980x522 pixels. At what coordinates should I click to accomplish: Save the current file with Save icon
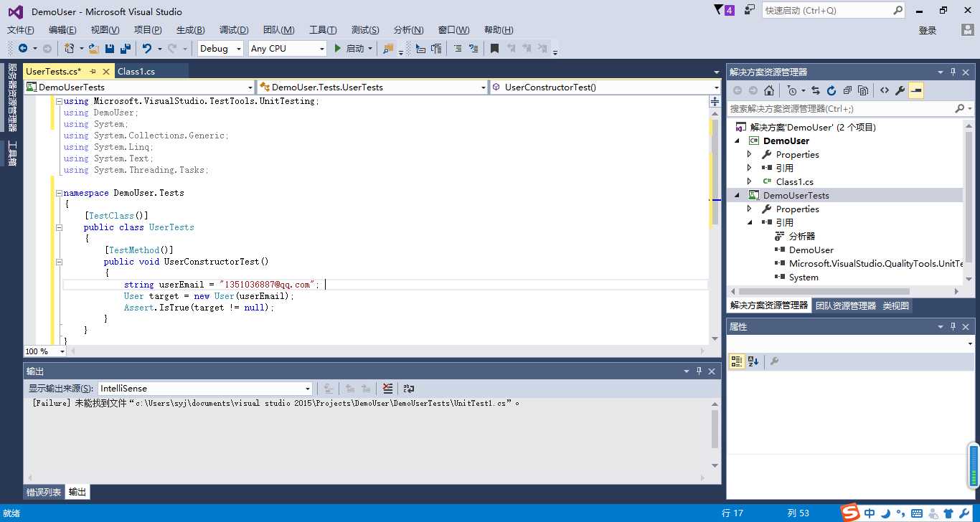[110, 48]
